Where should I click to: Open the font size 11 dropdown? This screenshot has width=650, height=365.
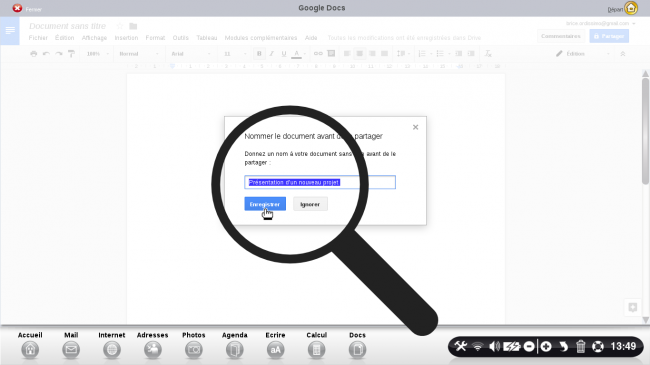(x=235, y=54)
